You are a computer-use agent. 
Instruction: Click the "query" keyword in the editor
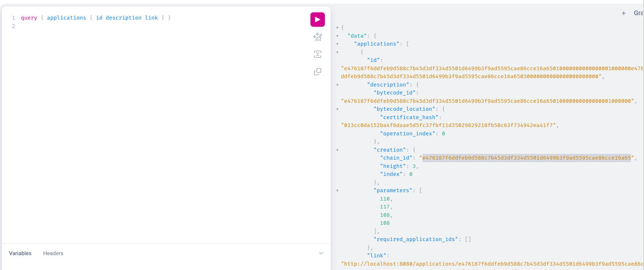(29, 18)
